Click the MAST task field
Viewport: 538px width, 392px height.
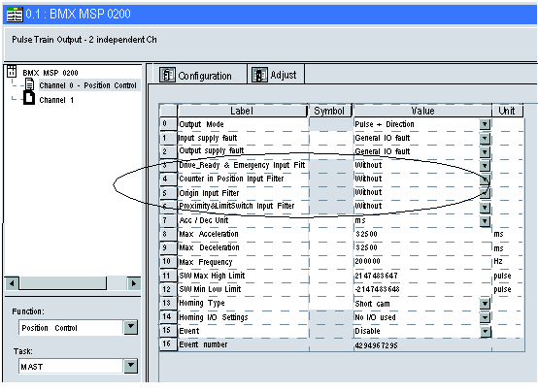point(71,366)
